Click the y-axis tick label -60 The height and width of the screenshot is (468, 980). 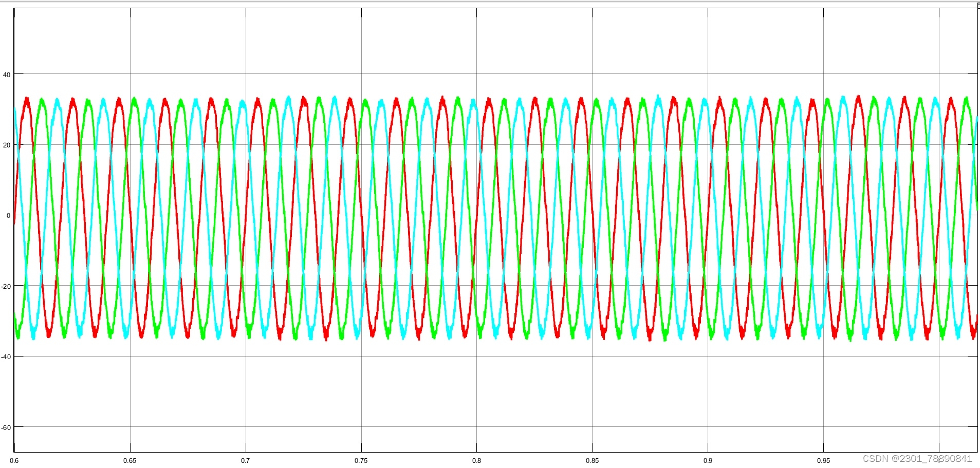coord(6,428)
